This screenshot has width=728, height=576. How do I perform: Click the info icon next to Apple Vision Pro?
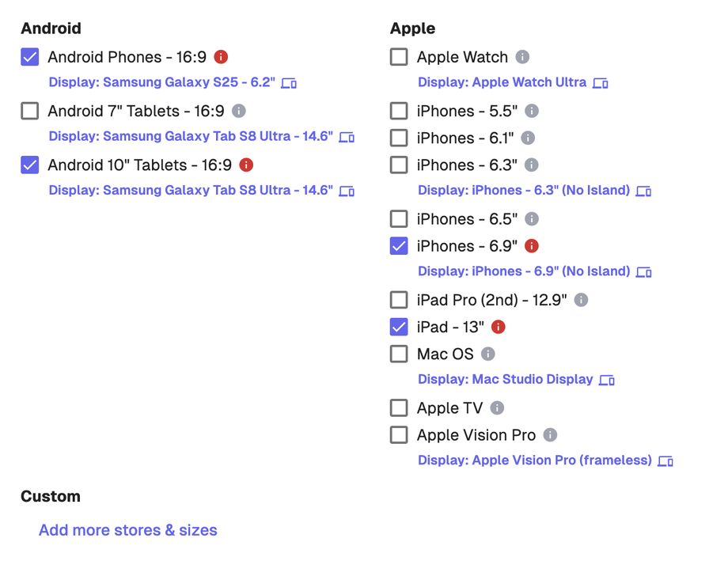pyautogui.click(x=550, y=434)
